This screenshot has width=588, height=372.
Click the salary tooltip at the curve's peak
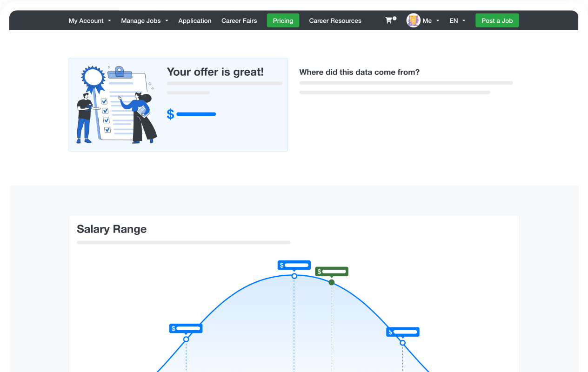(294, 265)
